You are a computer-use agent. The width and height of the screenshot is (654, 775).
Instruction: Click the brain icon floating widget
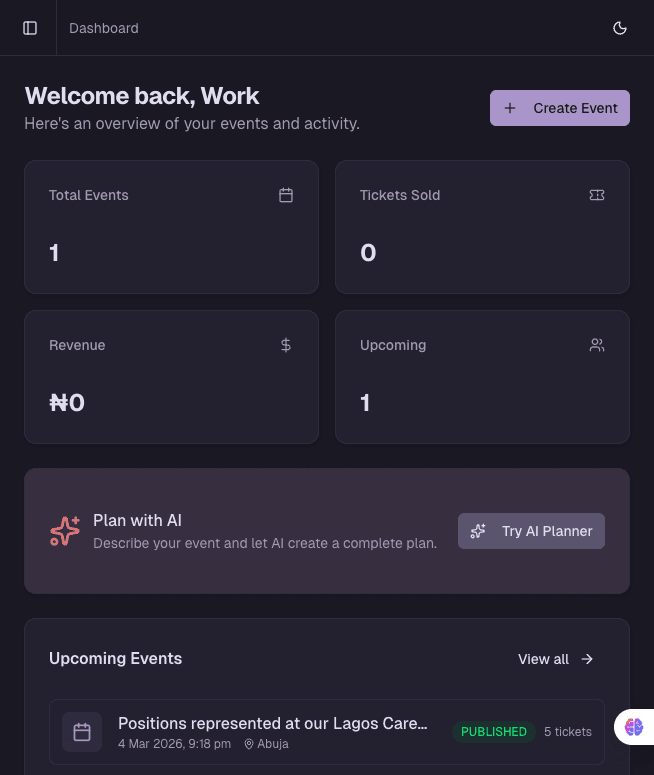point(634,728)
